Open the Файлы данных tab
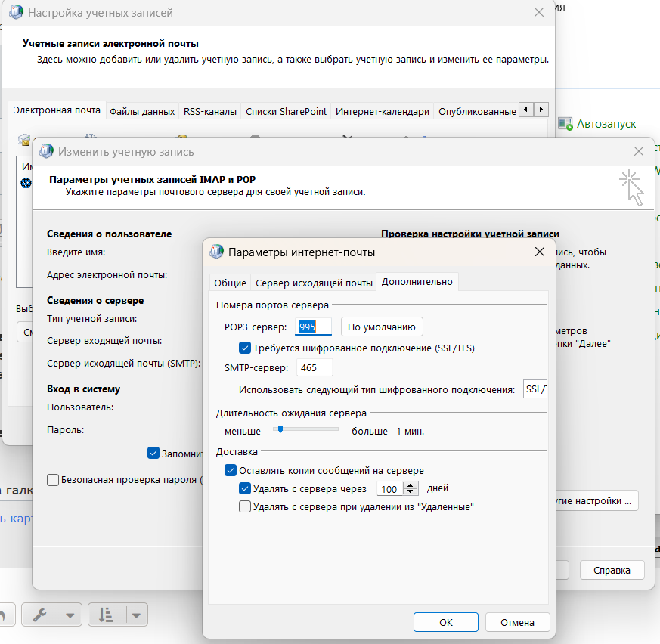This screenshot has height=644, width=660. (142, 112)
